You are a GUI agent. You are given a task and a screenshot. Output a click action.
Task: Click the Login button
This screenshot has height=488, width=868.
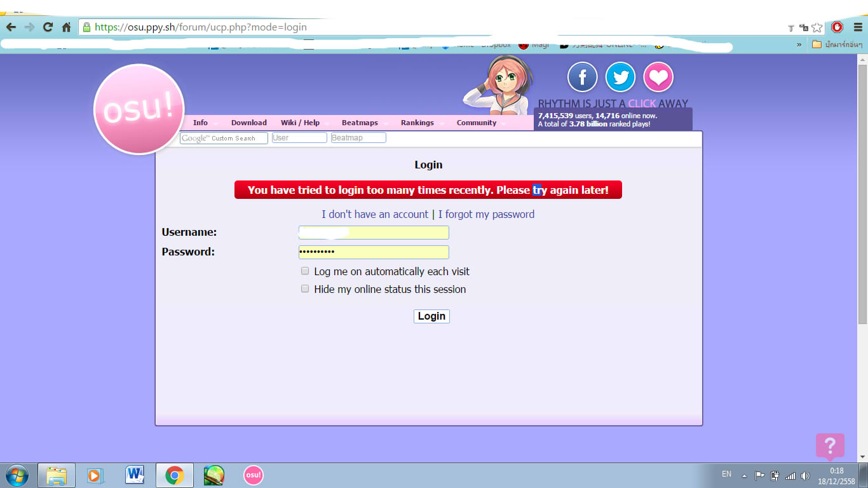[431, 316]
